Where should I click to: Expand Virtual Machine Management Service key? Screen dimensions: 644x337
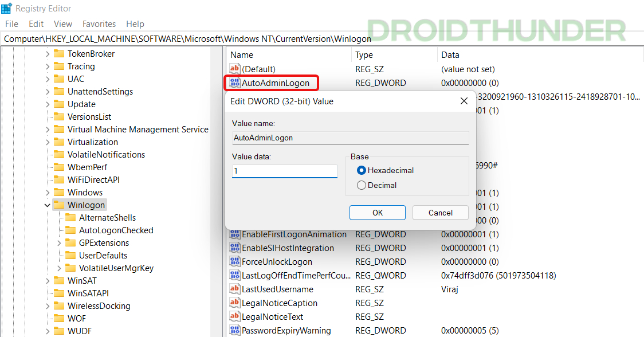point(47,130)
